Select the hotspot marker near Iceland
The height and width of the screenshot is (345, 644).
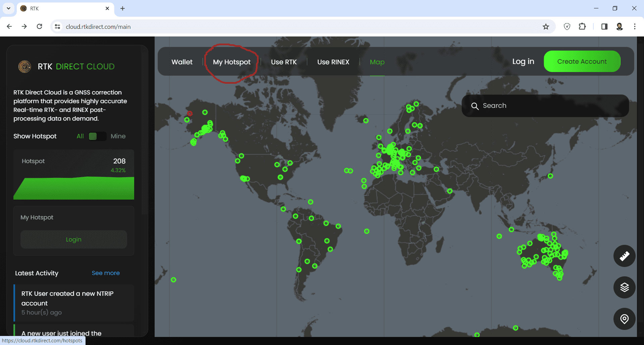pos(366,121)
